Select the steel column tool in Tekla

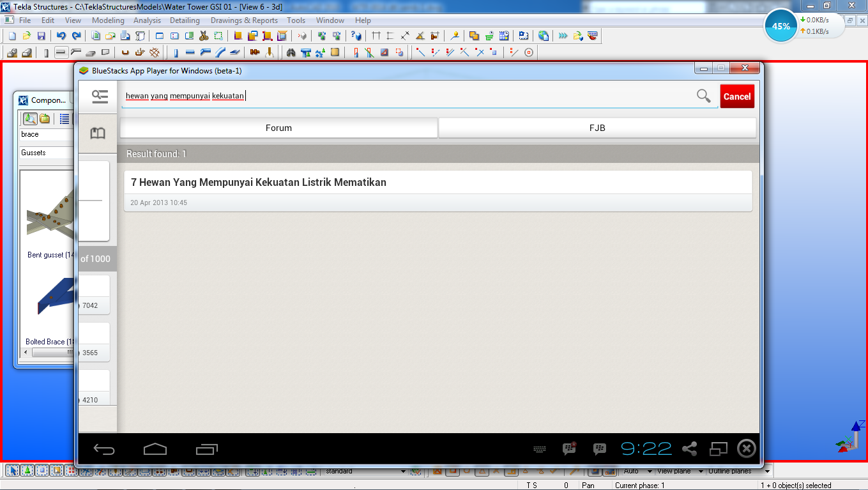click(x=176, y=52)
